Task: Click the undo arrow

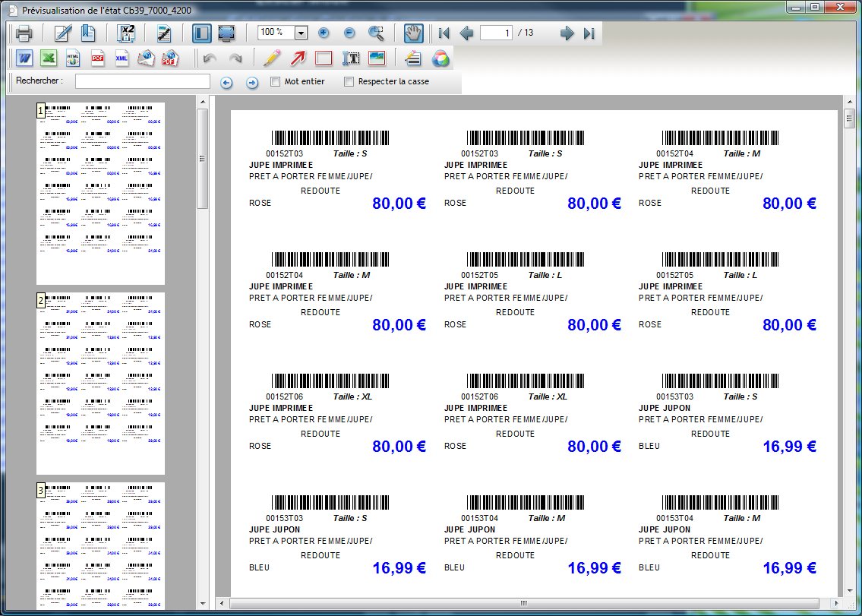Action: 210,58
